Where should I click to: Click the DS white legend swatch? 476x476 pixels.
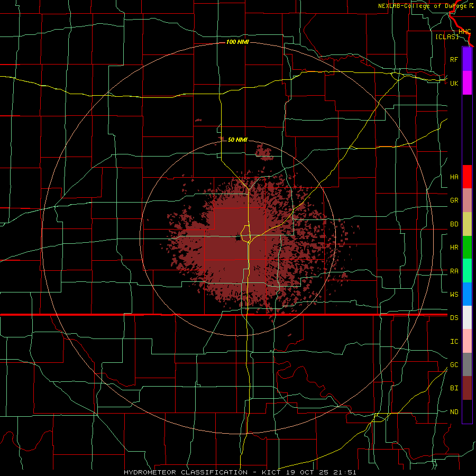[467, 317]
